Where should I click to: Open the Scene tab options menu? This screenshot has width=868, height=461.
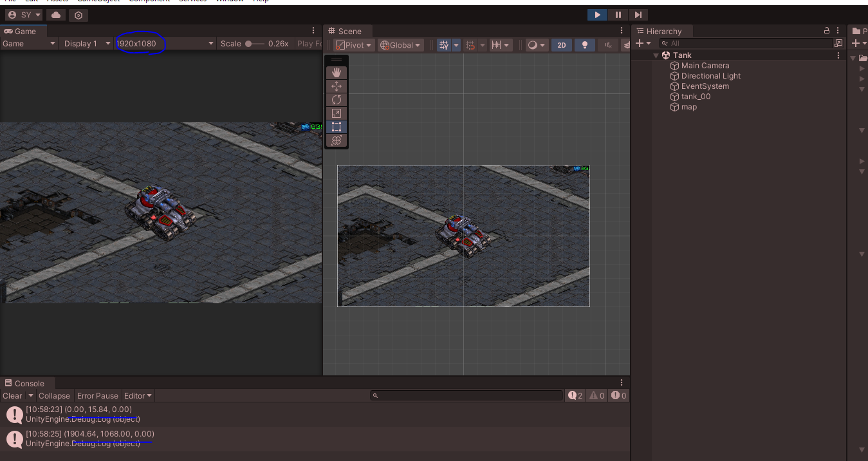click(x=622, y=31)
